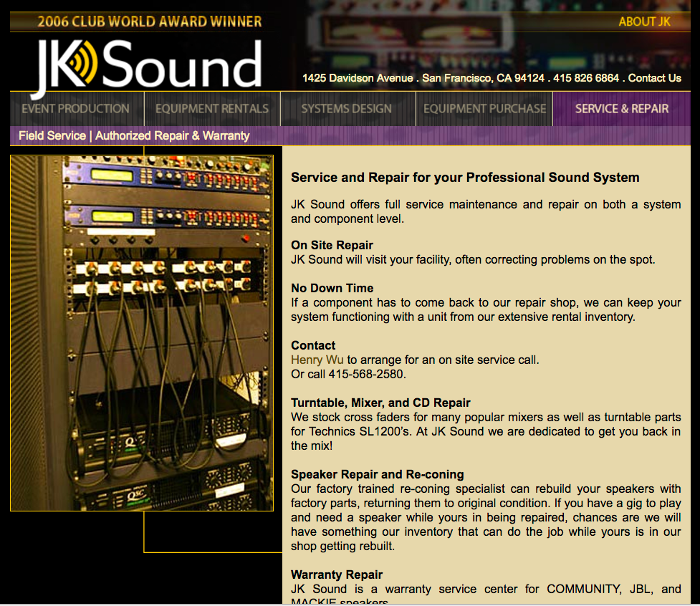Click the Speaker Repair and Re-coning heading

(377, 474)
